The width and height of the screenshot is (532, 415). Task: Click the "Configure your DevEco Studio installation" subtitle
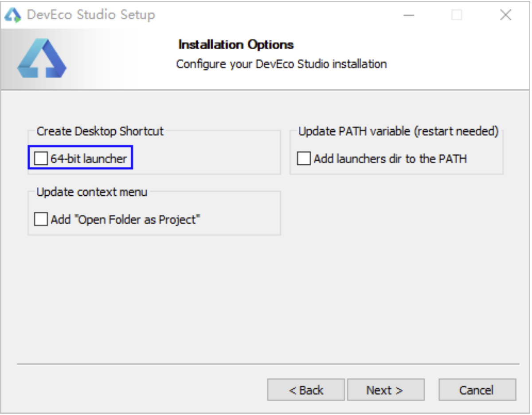[282, 64]
